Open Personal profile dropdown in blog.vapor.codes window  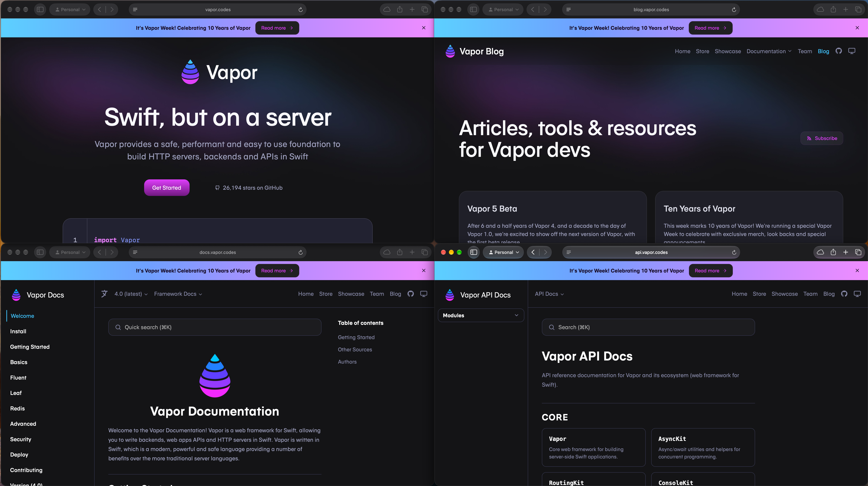click(x=503, y=9)
